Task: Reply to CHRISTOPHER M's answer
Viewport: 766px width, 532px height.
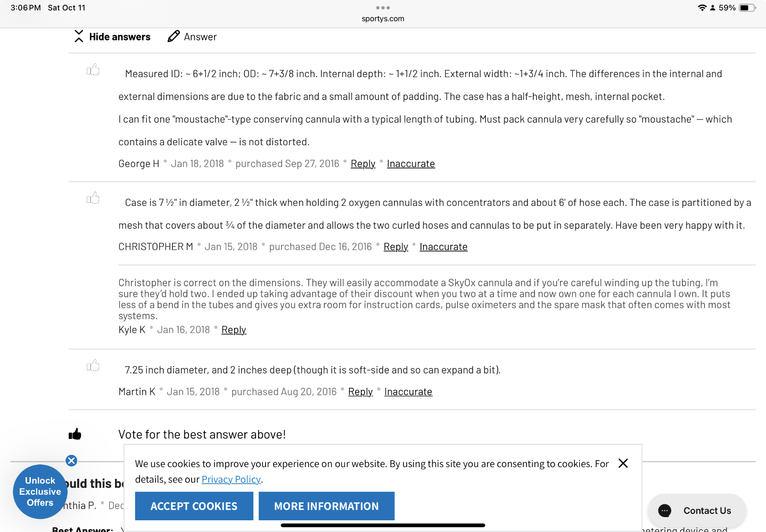Action: click(x=396, y=247)
